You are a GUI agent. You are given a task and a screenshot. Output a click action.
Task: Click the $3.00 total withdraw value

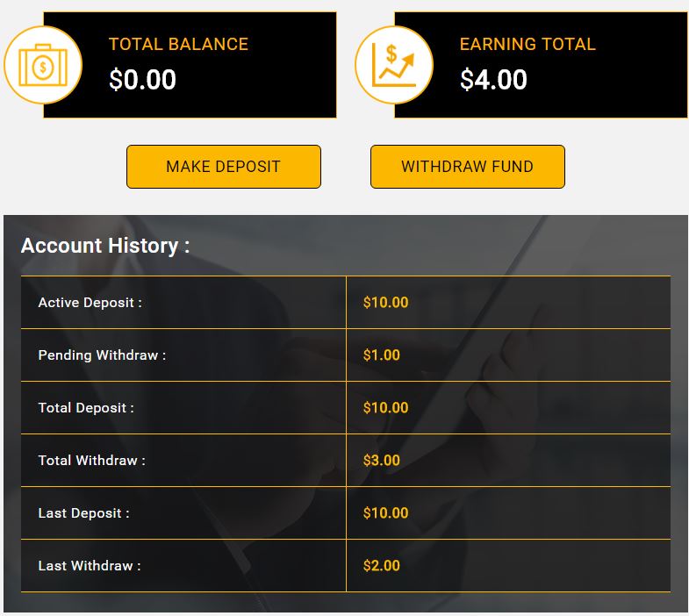coord(382,461)
